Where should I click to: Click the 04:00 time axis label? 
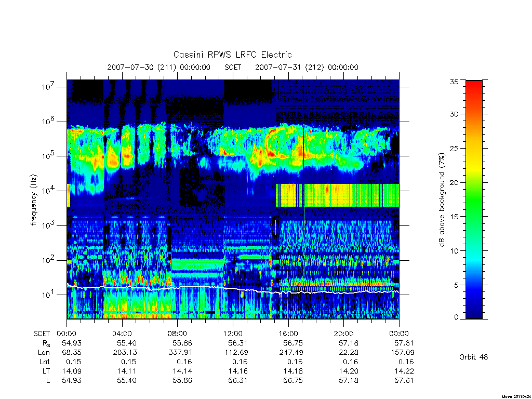[x=122, y=334]
